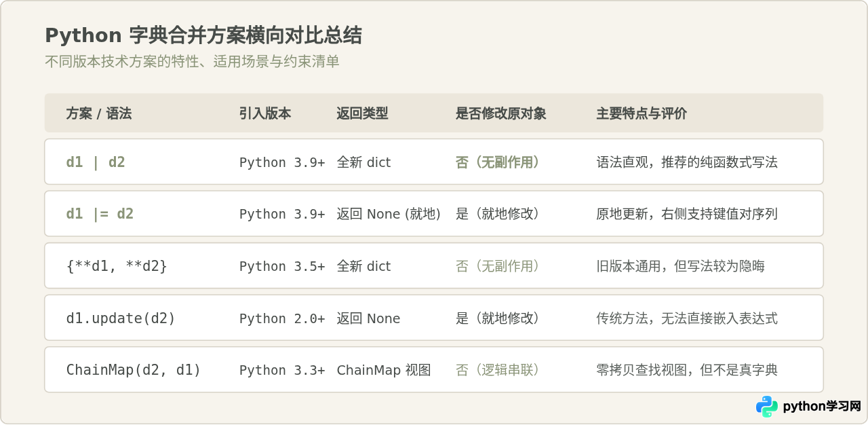The image size is (868, 425).
Task: Click '旧版本通用，但写法较为隐晦'
Action: click(x=681, y=266)
